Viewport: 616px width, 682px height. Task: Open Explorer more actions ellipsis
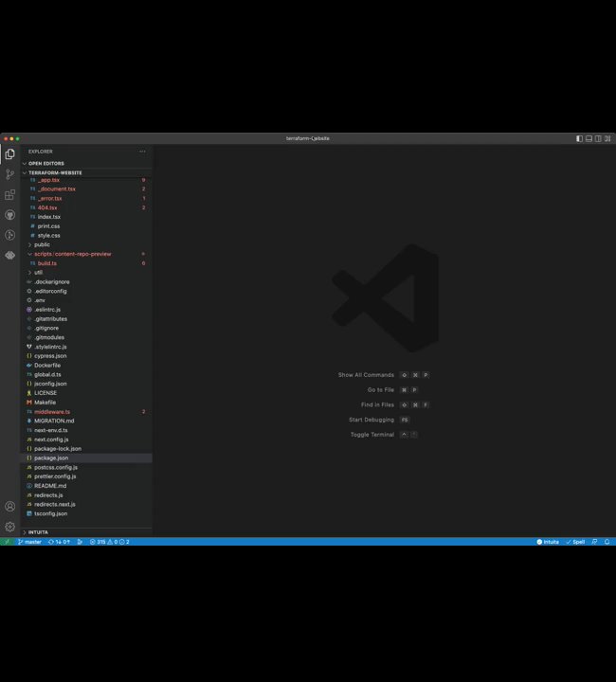[142, 152]
